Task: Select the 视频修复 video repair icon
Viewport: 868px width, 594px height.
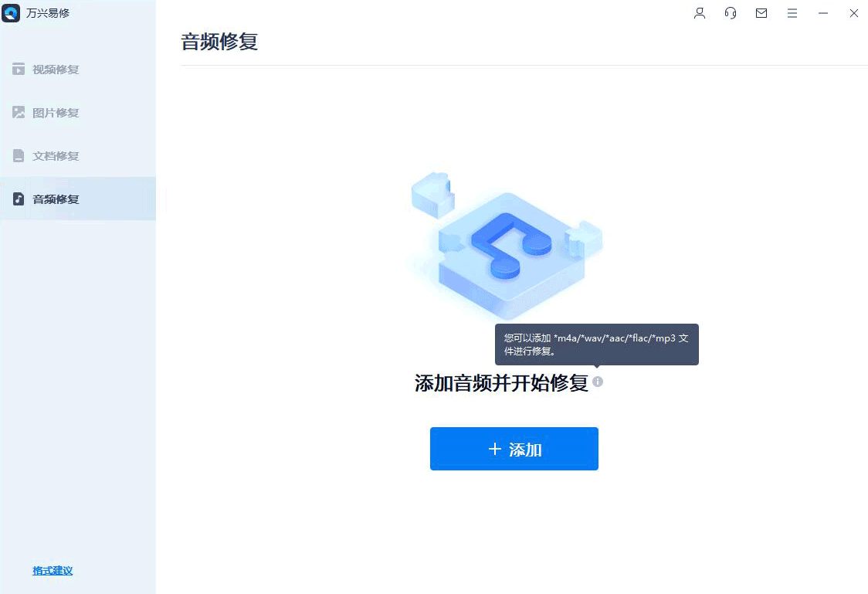Action: [x=18, y=69]
